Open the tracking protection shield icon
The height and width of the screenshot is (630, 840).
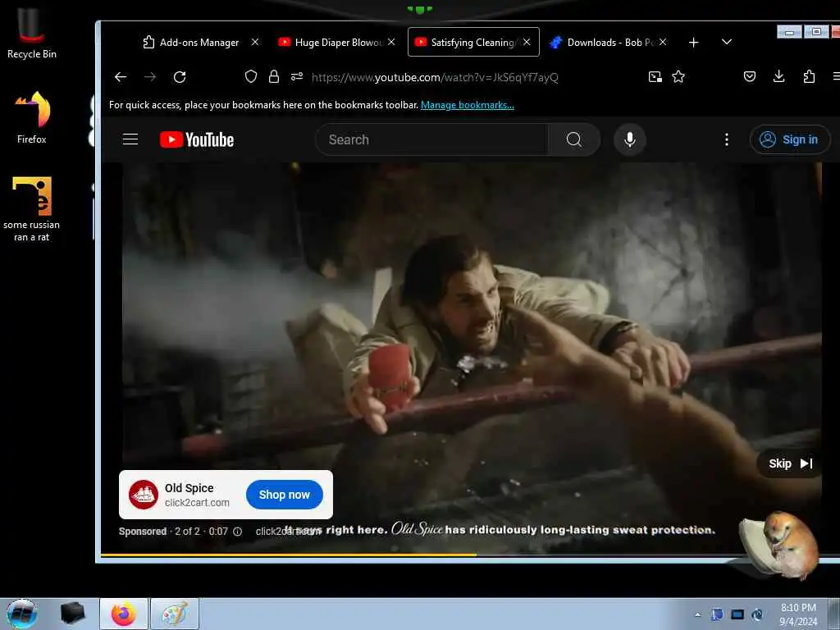[x=251, y=76]
